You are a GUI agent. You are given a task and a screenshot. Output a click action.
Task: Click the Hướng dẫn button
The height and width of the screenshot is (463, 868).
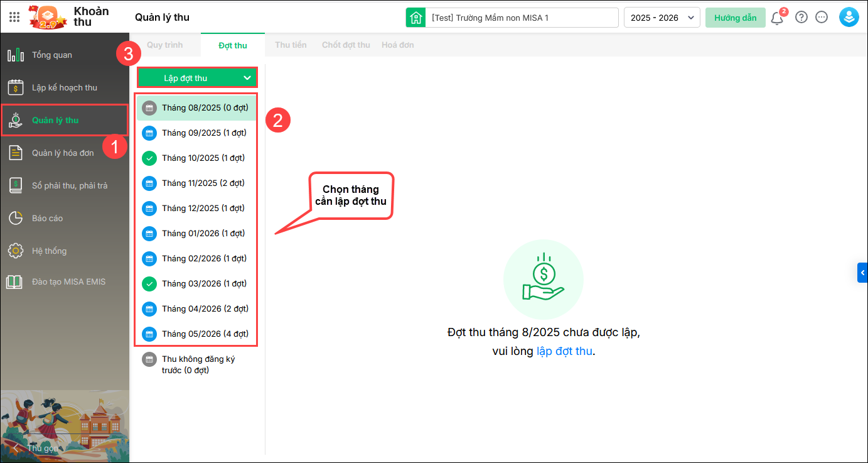click(736, 18)
